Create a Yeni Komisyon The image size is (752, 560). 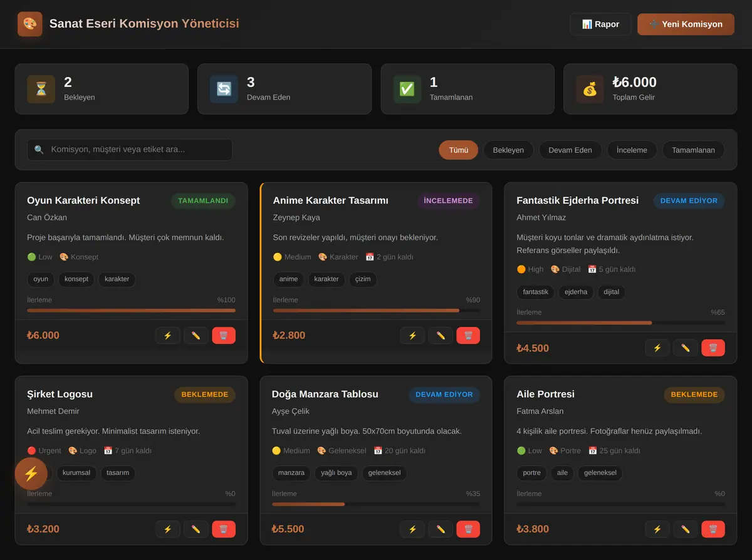[686, 24]
